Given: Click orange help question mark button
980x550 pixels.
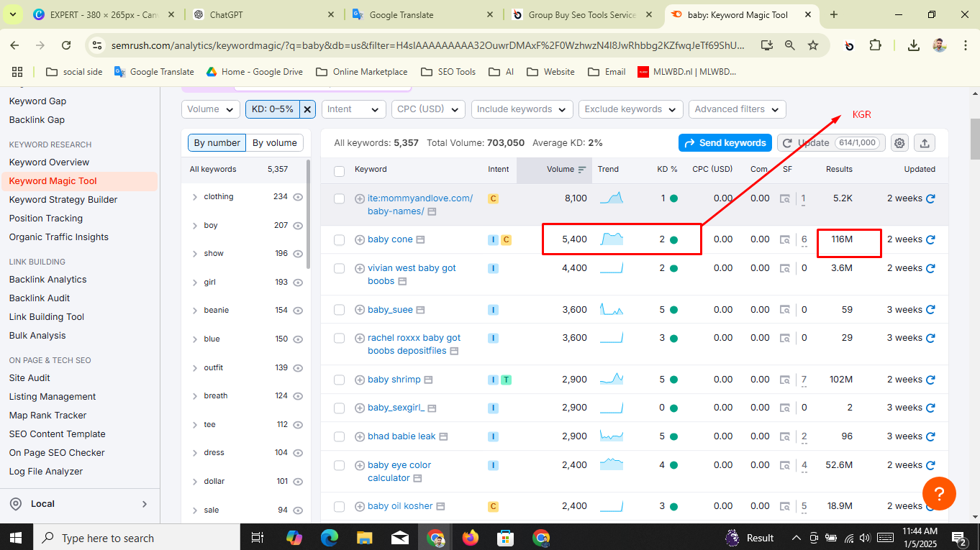Looking at the screenshot, I should pos(939,494).
